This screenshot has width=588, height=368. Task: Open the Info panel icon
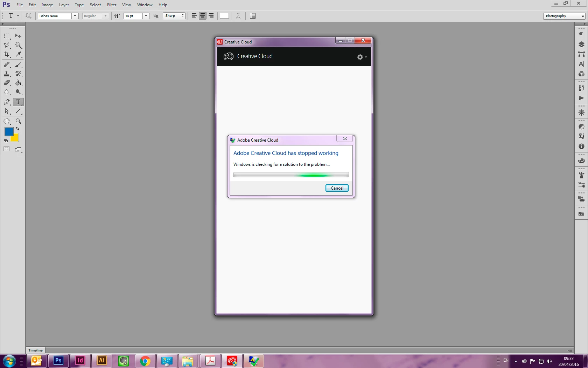(x=581, y=146)
